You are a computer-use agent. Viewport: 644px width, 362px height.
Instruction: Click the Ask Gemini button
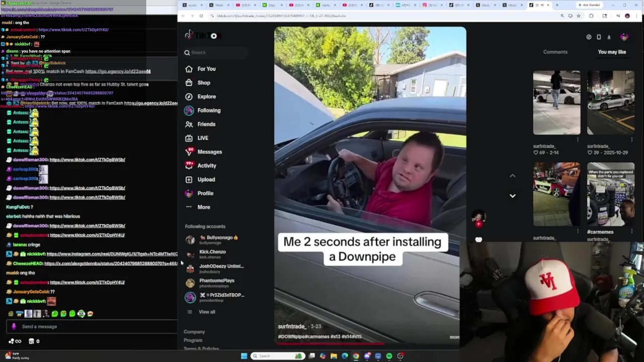(590, 5)
